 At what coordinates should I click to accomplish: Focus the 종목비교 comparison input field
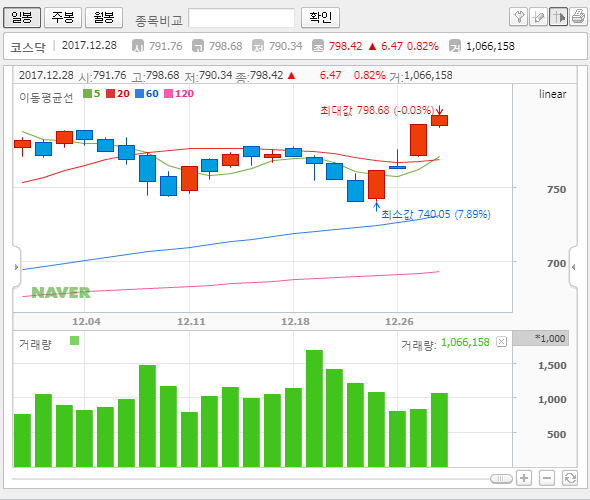point(242,18)
